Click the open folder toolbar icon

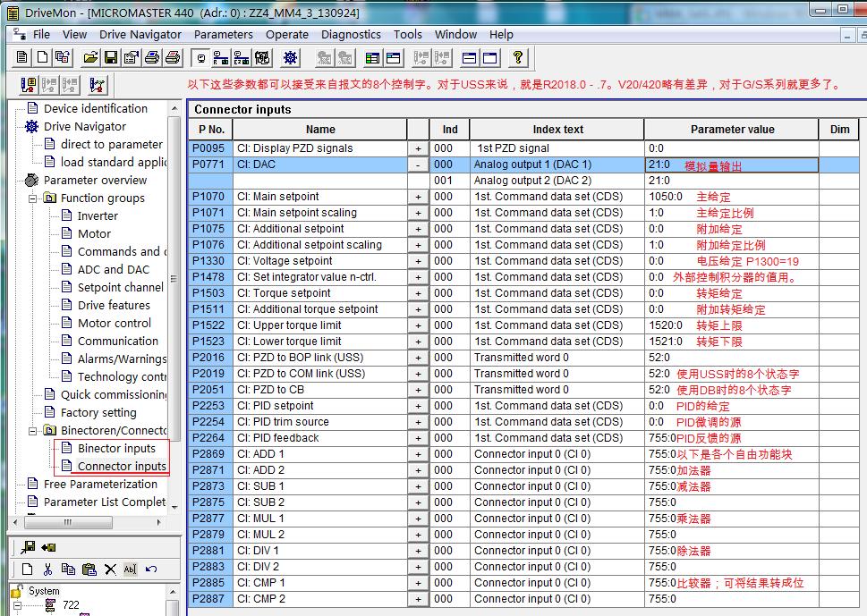pyautogui.click(x=90, y=57)
